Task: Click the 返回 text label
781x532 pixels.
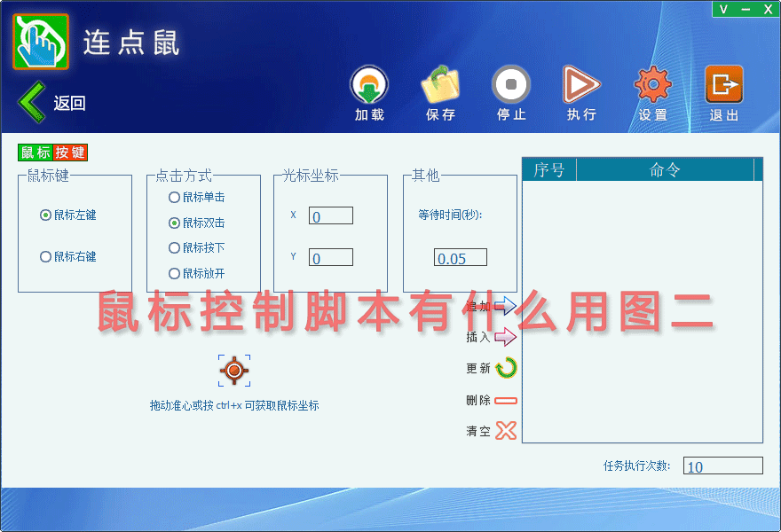Action: [69, 103]
